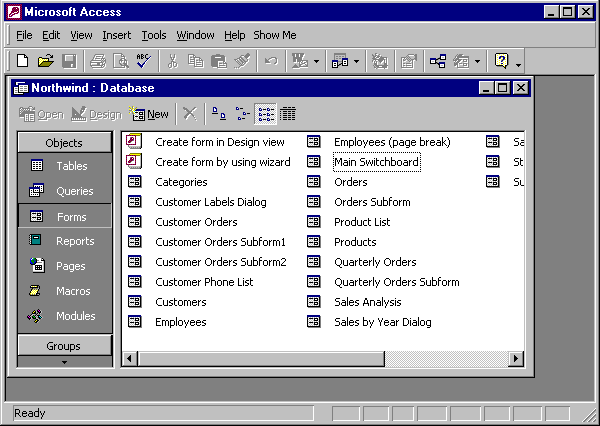Select Reports in the Objects bar
Viewport: 600px width, 426px height.
click(64, 241)
